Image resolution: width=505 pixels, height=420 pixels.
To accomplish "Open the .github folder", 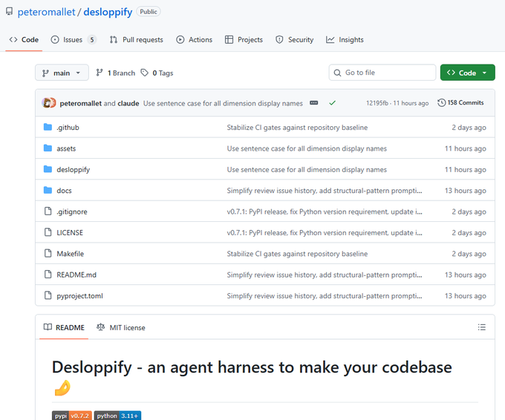I will [x=68, y=128].
